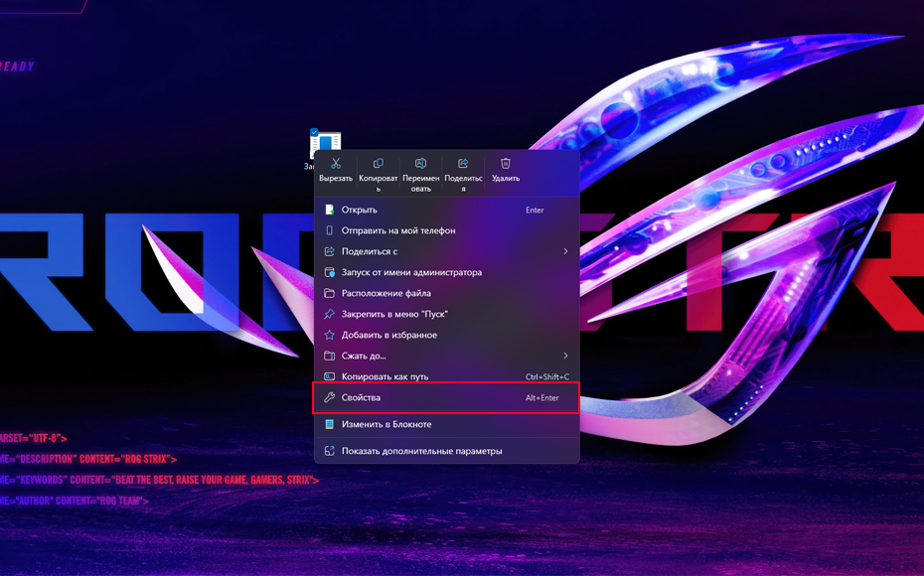Viewport: 924px width, 576px height.
Task: Select Открыть menu entry
Action: [447, 210]
